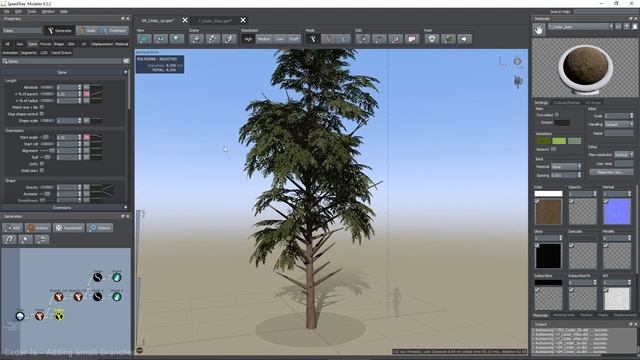This screenshot has height=360, width=640.
Task: Click the eye View toolbar icon
Action: pyautogui.click(x=160, y=39)
